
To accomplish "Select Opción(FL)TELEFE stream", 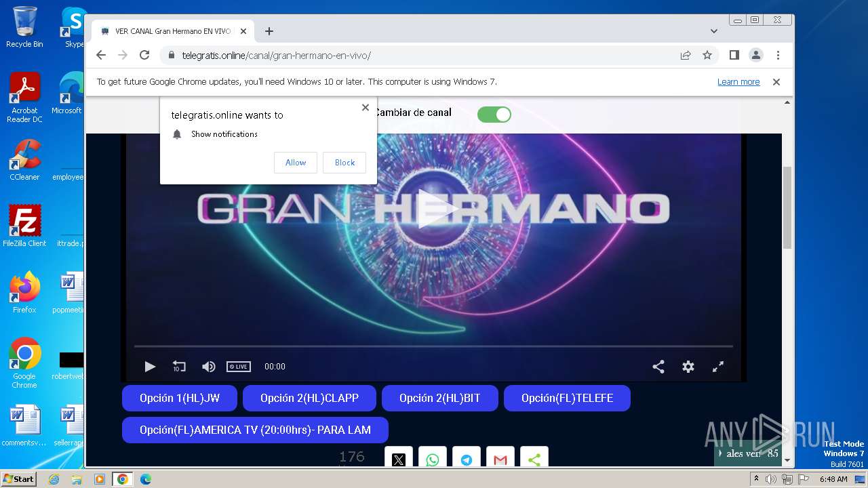I will pyautogui.click(x=567, y=399).
